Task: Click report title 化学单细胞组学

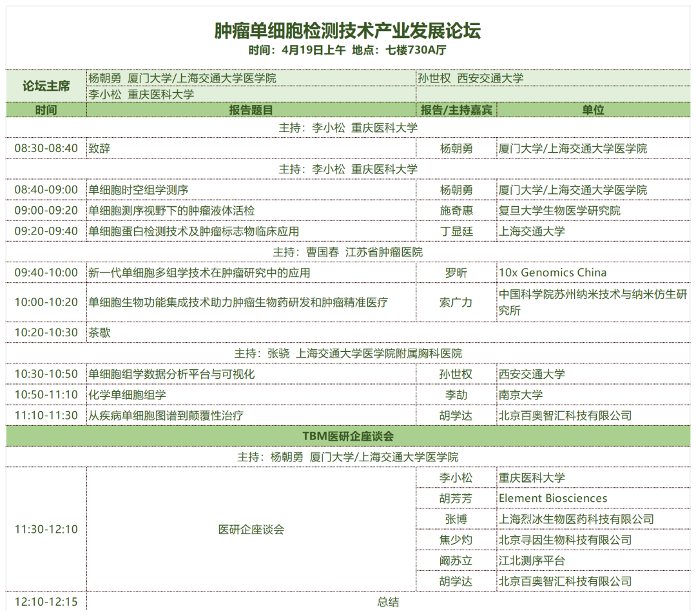Action: tap(127, 395)
